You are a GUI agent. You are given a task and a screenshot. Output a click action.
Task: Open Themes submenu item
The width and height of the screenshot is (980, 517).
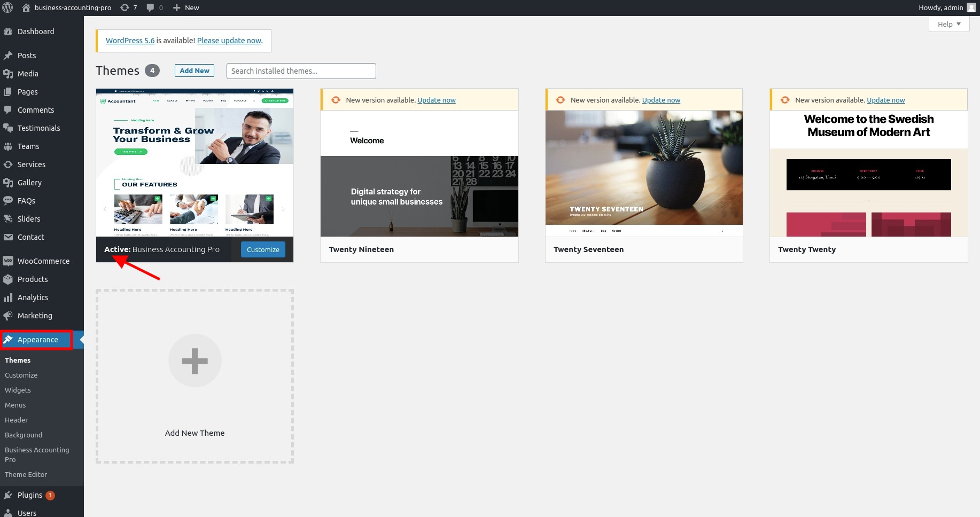click(x=18, y=361)
